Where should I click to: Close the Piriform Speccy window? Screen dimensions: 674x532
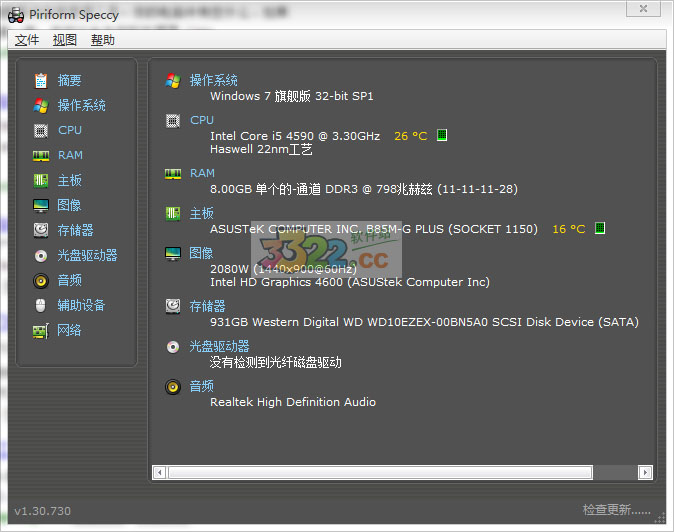[643, 9]
